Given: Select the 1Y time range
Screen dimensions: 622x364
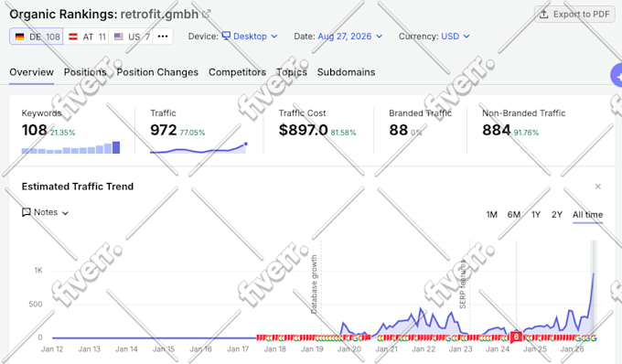Looking at the screenshot, I should 536,215.
